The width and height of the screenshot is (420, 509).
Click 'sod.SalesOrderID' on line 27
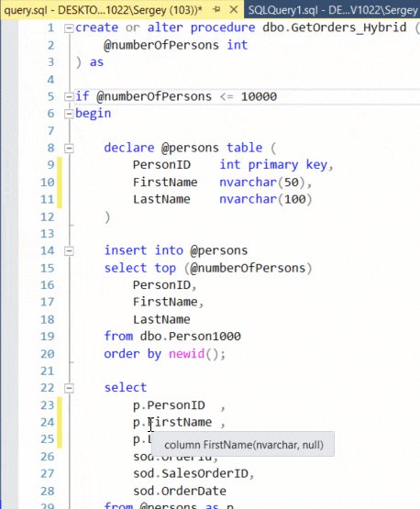click(190, 473)
